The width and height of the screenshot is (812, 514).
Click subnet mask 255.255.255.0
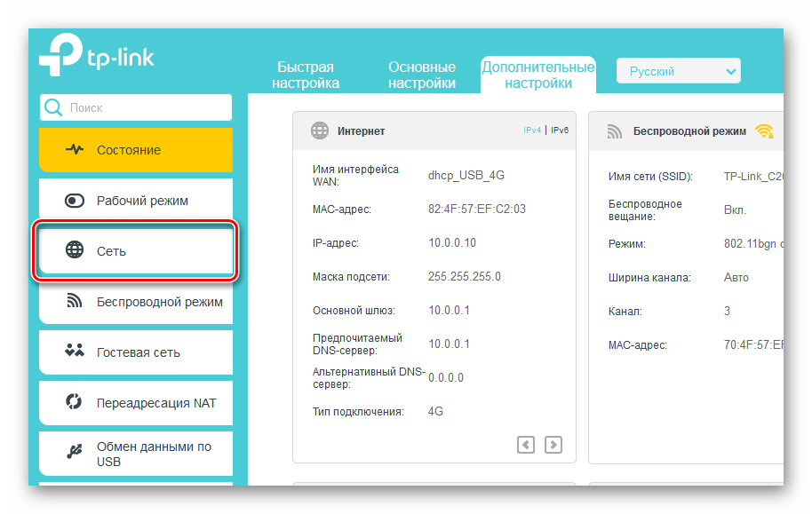464,276
